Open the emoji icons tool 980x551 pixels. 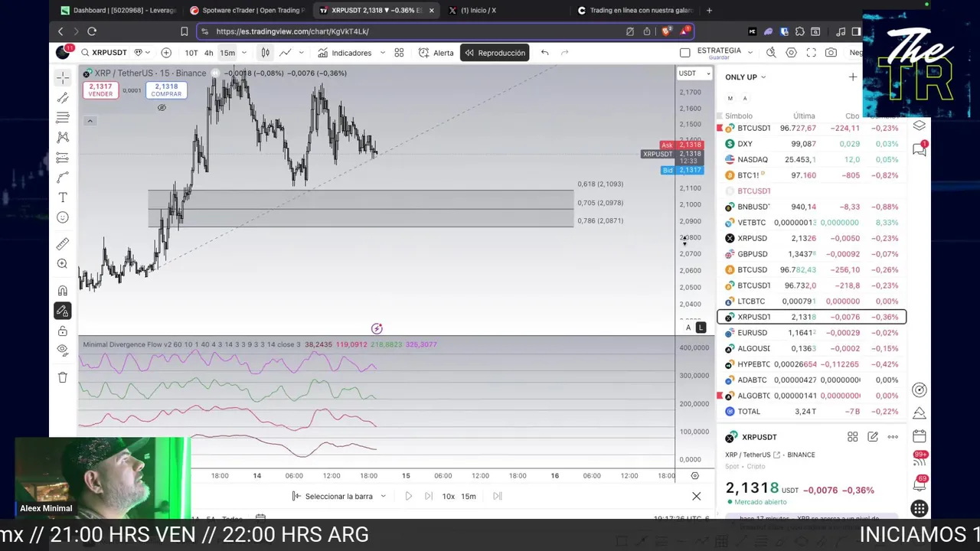point(63,217)
